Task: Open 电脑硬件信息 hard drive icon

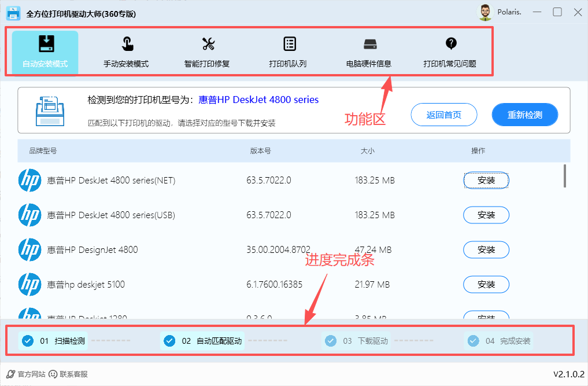Action: tap(370, 44)
